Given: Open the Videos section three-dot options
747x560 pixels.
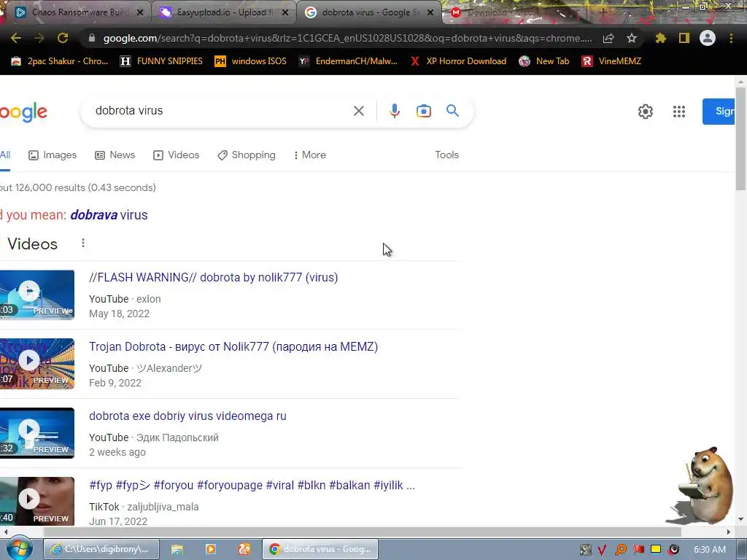Looking at the screenshot, I should coord(83,244).
